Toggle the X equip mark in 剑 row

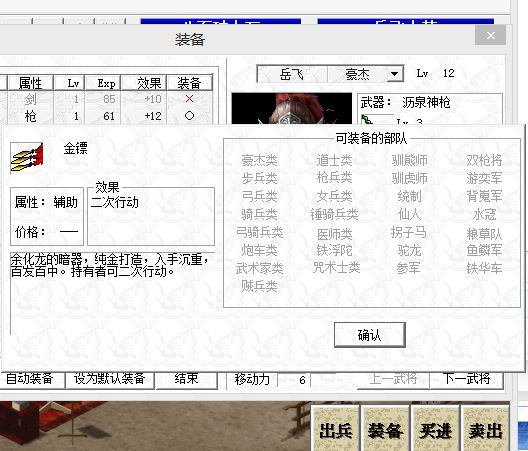click(x=189, y=99)
